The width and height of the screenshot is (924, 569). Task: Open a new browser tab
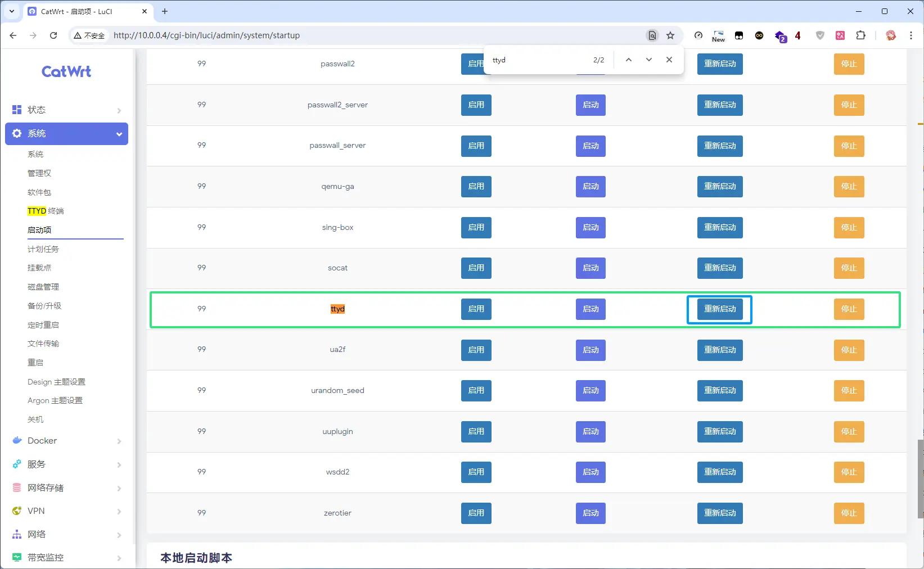pyautogui.click(x=165, y=11)
